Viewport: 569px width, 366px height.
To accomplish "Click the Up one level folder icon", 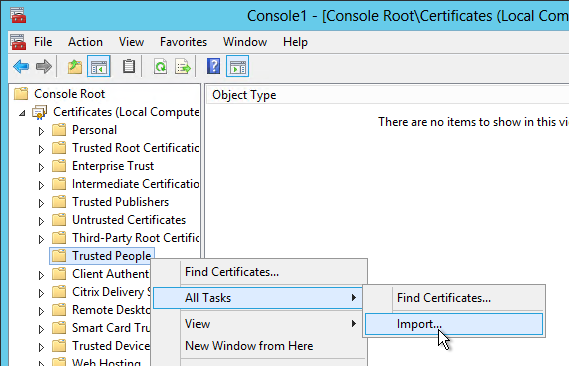I will (x=75, y=67).
